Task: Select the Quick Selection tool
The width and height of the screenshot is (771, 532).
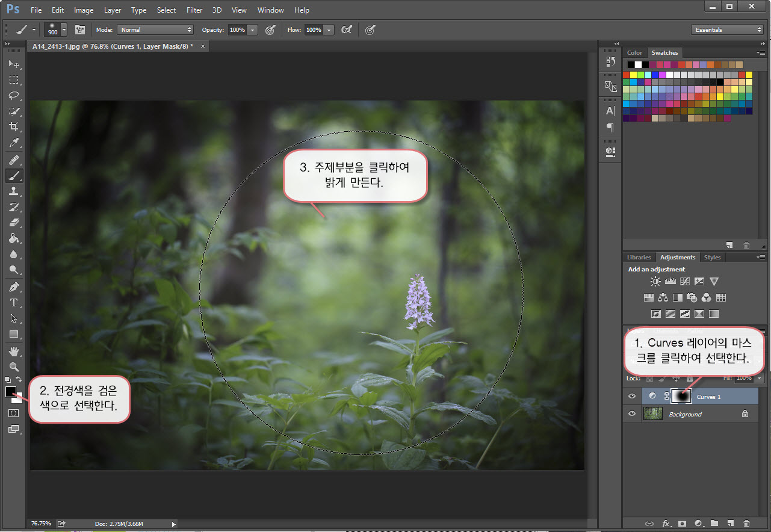Action: tap(14, 111)
